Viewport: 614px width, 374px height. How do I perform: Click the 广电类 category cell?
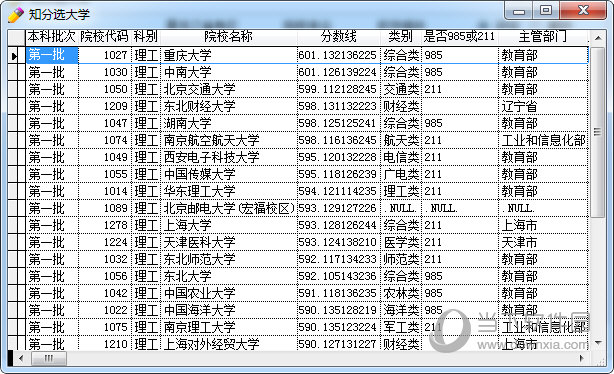coord(401,174)
